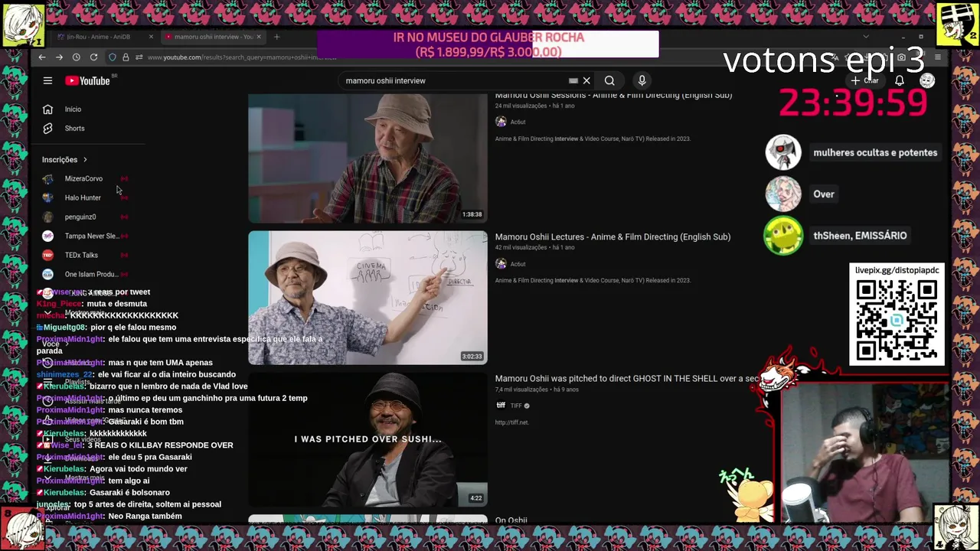Open the On Oshii video title

click(511, 520)
